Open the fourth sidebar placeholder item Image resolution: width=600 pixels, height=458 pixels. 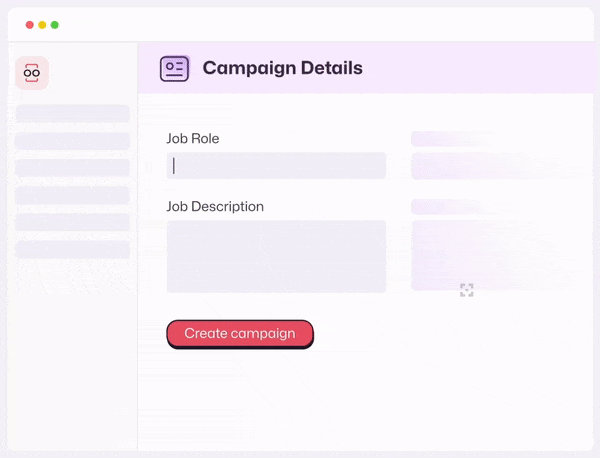(x=72, y=195)
